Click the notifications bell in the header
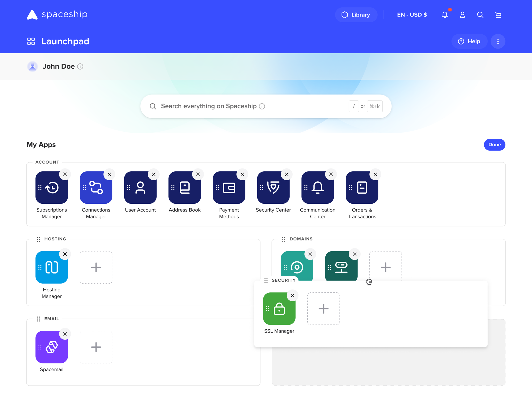Image resolution: width=532 pixels, height=411 pixels. (444, 15)
